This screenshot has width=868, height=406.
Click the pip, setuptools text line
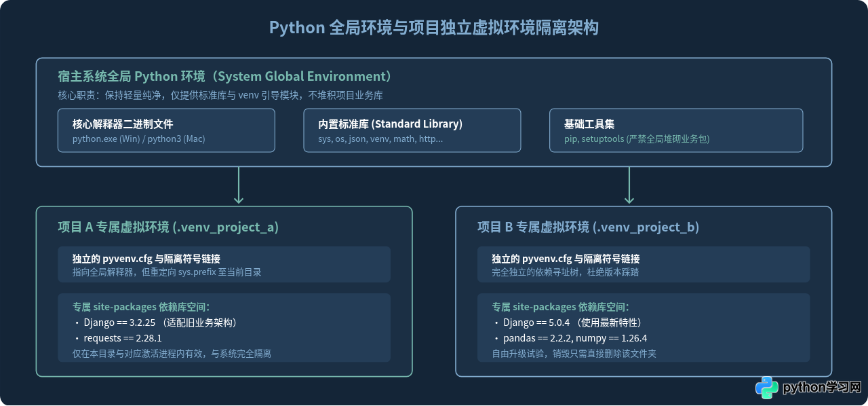pyautogui.click(x=637, y=139)
